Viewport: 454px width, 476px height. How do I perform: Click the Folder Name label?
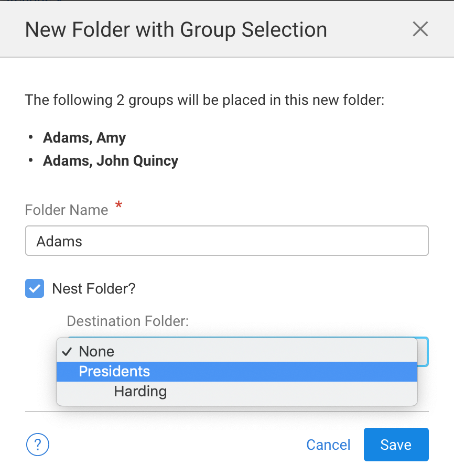click(67, 210)
